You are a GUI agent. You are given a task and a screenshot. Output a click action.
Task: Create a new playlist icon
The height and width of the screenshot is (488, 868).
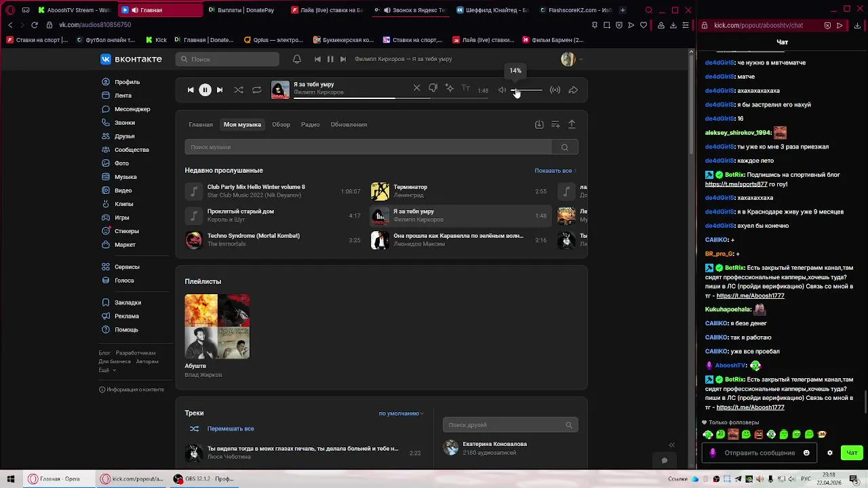point(555,125)
